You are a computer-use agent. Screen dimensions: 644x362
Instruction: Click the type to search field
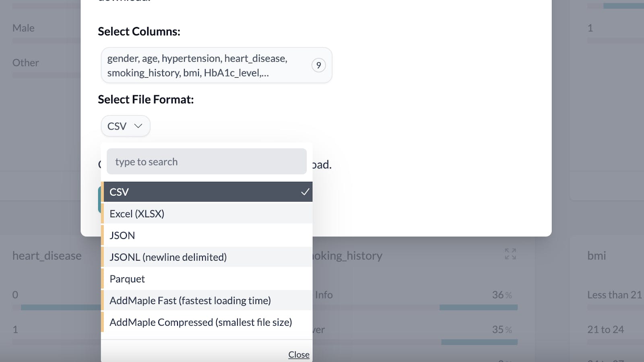pyautogui.click(x=206, y=161)
